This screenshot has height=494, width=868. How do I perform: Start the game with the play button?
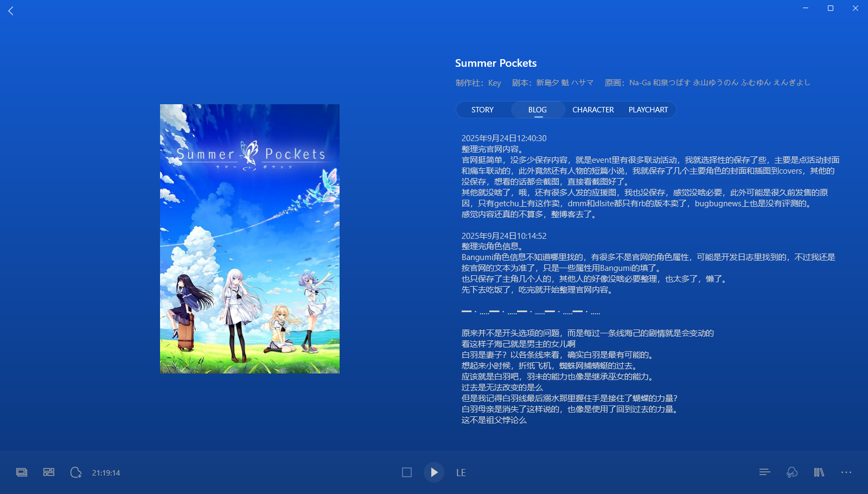coord(434,472)
